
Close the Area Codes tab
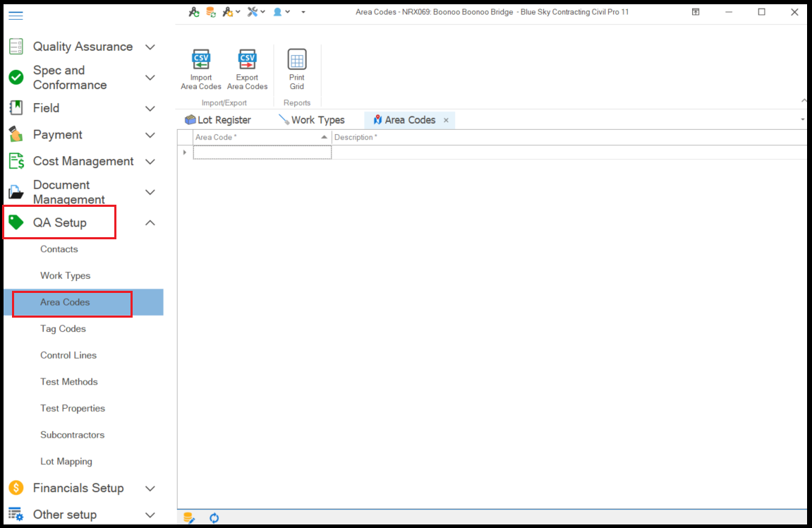[446, 121]
